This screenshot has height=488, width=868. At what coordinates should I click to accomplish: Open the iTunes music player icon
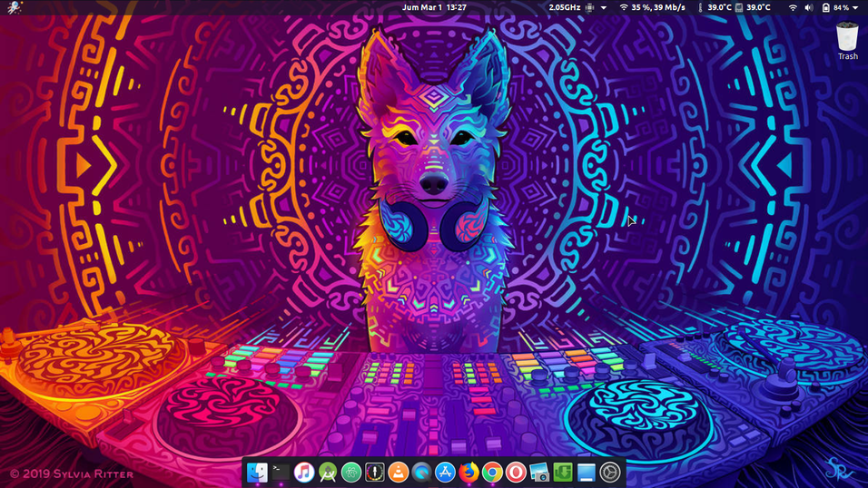(x=304, y=473)
